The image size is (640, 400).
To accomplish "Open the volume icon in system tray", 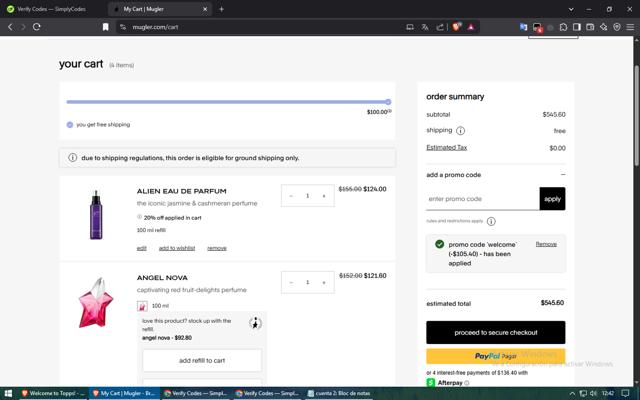I will pyautogui.click(x=593, y=393).
